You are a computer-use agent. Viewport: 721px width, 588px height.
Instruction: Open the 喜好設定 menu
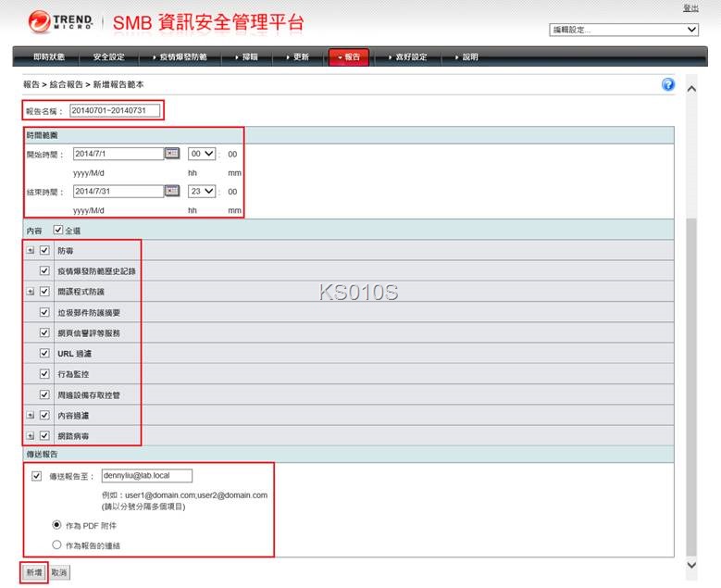coord(408,56)
